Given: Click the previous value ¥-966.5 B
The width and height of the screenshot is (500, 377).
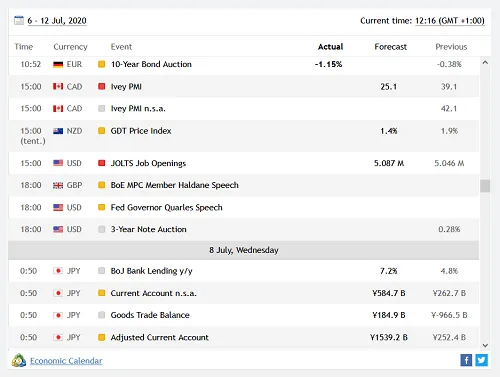Looking at the screenshot, I should tap(449, 315).
